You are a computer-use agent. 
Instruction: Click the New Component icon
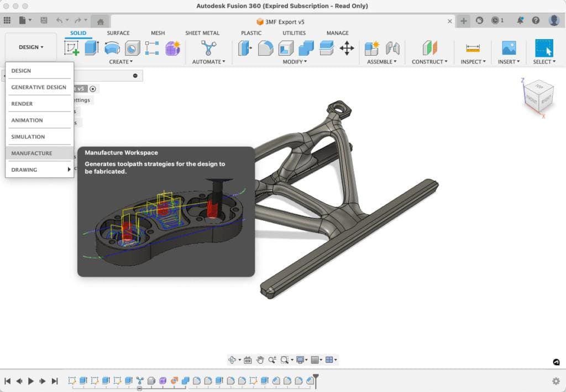[x=372, y=48]
